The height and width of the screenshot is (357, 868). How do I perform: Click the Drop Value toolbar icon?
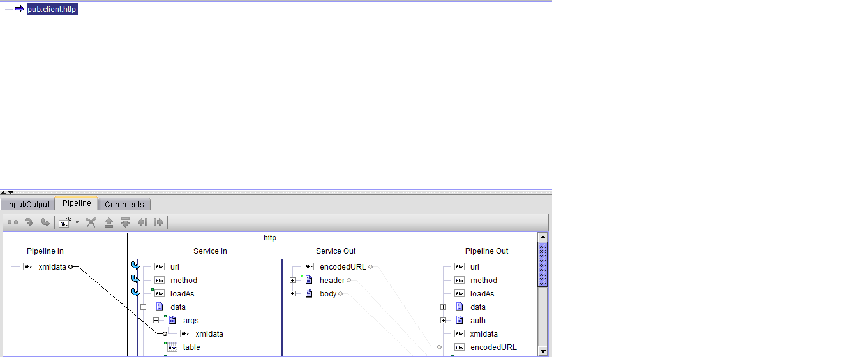tap(45, 222)
